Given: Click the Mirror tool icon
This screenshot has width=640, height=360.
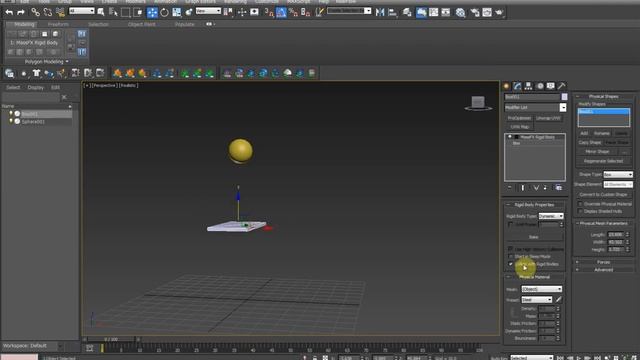Looking at the screenshot, I should pos(380,12).
